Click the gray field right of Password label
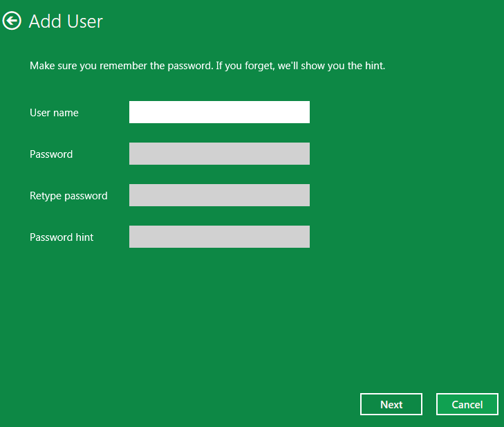Image resolution: width=504 pixels, height=427 pixels. [x=219, y=154]
